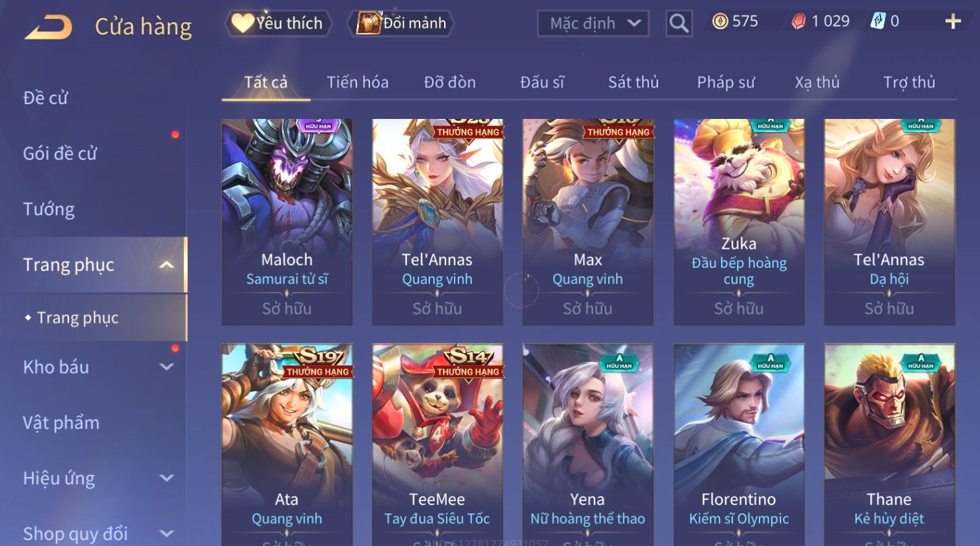Click the gold coin icon showing 575
Screen dimensions: 980x546
pyautogui.click(x=719, y=22)
